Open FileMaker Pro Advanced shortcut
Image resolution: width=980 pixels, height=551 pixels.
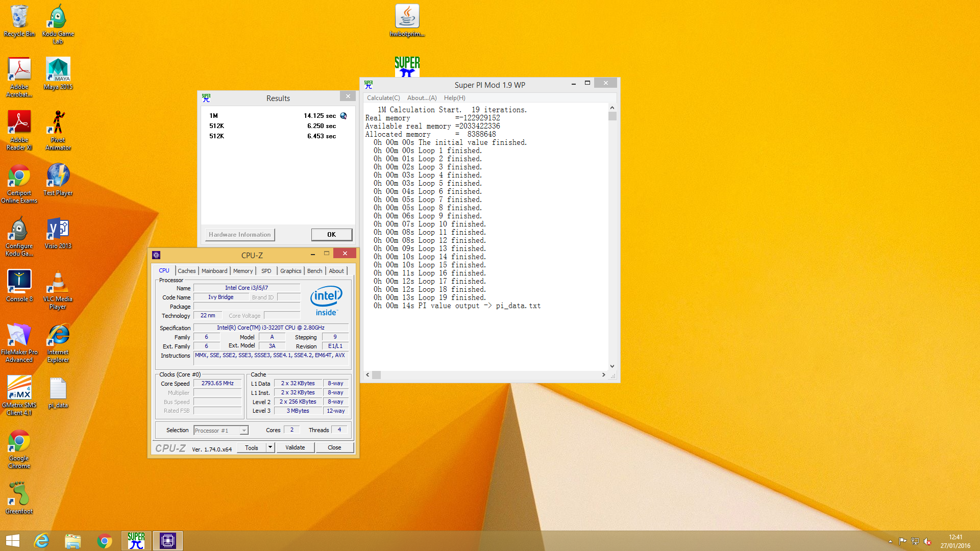19,342
